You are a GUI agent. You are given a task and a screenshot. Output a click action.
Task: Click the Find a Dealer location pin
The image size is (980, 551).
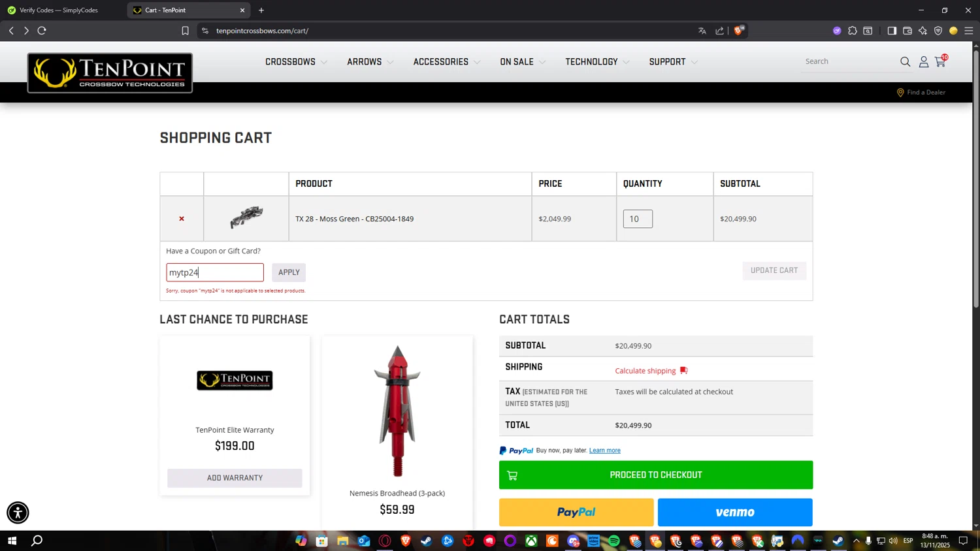(x=900, y=93)
